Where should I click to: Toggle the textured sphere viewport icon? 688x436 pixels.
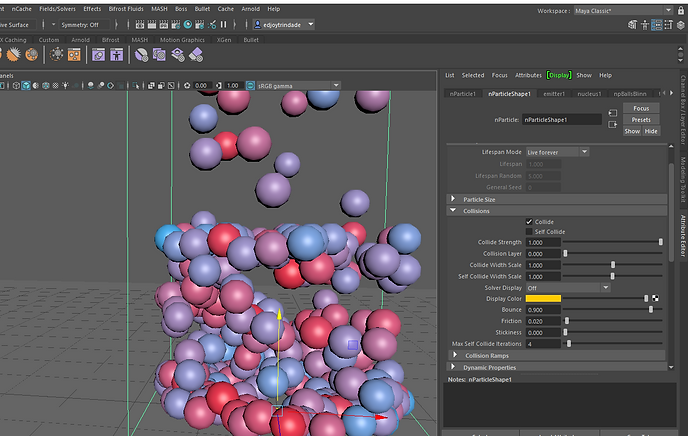pyautogui.click(x=46, y=86)
